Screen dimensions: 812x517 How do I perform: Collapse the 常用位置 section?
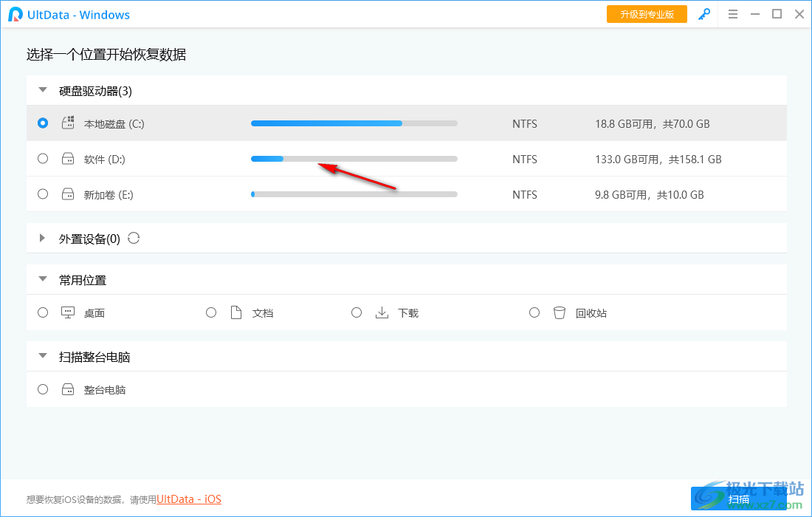42,280
